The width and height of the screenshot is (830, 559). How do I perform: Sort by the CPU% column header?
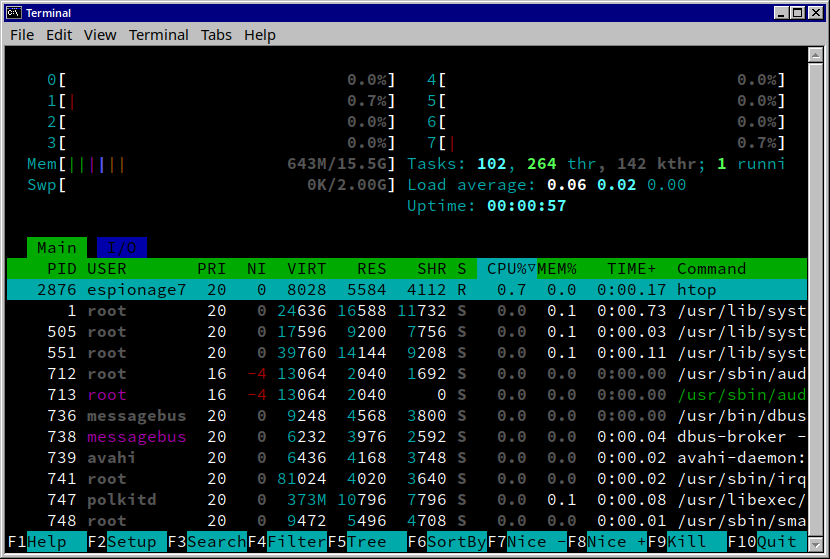tap(507, 269)
